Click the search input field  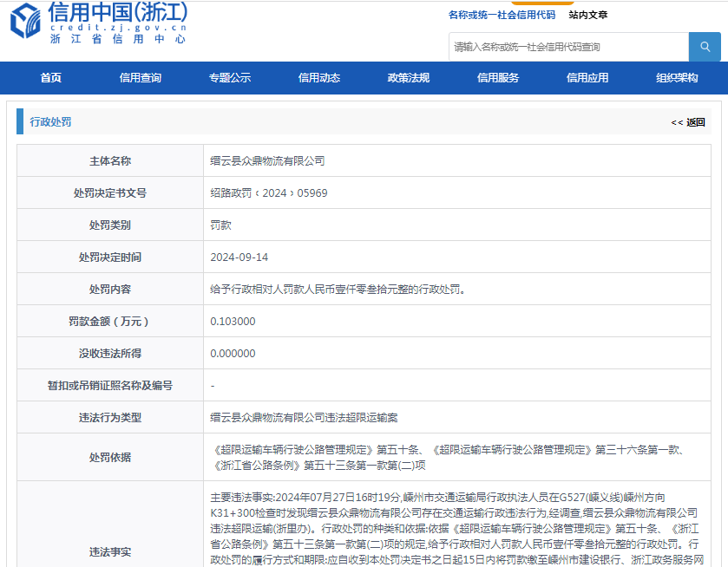coord(568,47)
